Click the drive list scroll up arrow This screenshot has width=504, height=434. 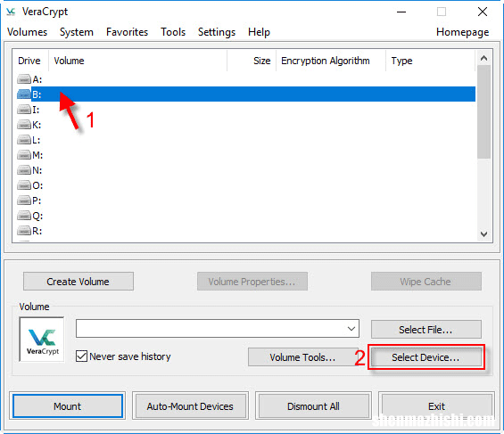coord(483,58)
